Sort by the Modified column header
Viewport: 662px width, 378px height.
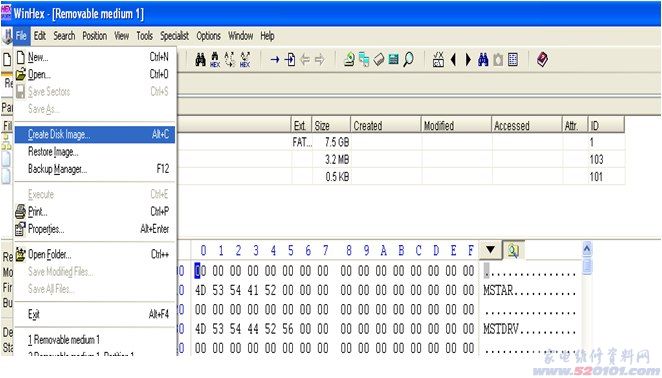pos(456,125)
